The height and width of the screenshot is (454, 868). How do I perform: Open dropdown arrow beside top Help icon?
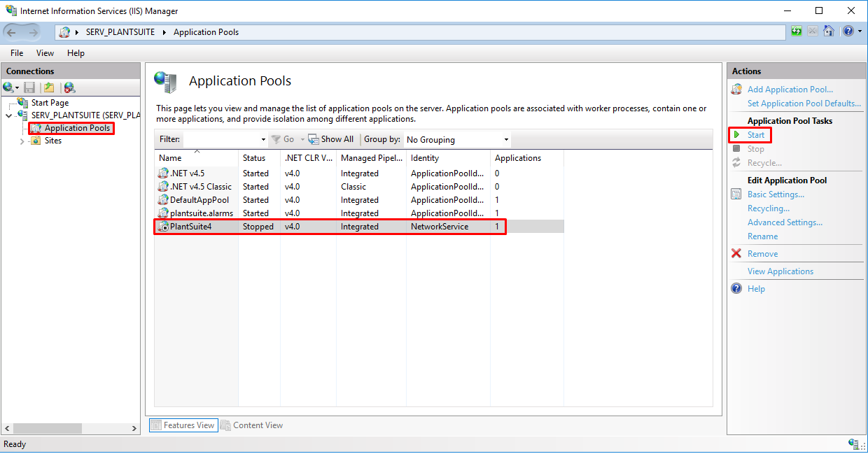click(858, 32)
